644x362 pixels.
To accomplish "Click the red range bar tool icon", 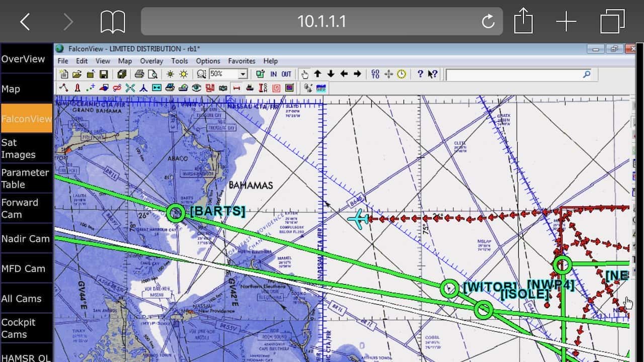I will tap(236, 88).
